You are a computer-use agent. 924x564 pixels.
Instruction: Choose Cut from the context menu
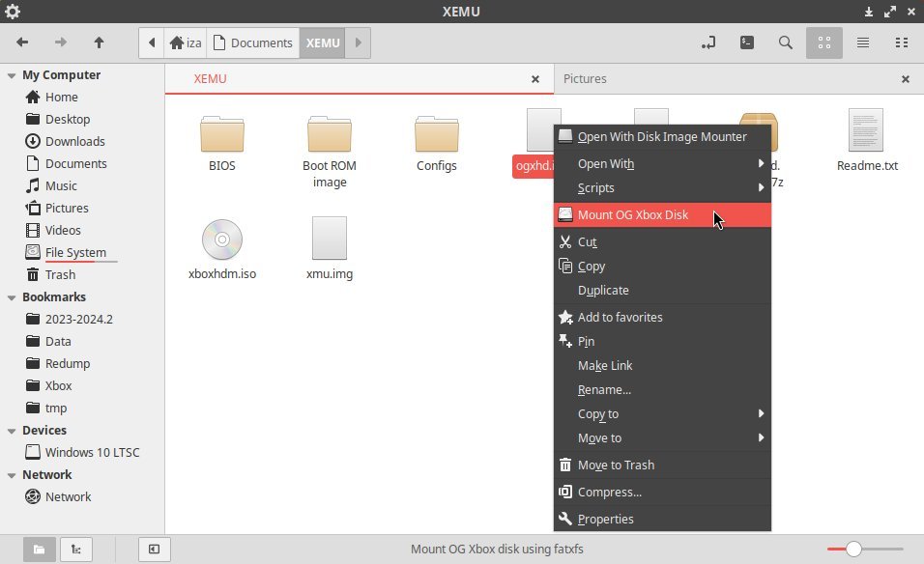(x=662, y=242)
